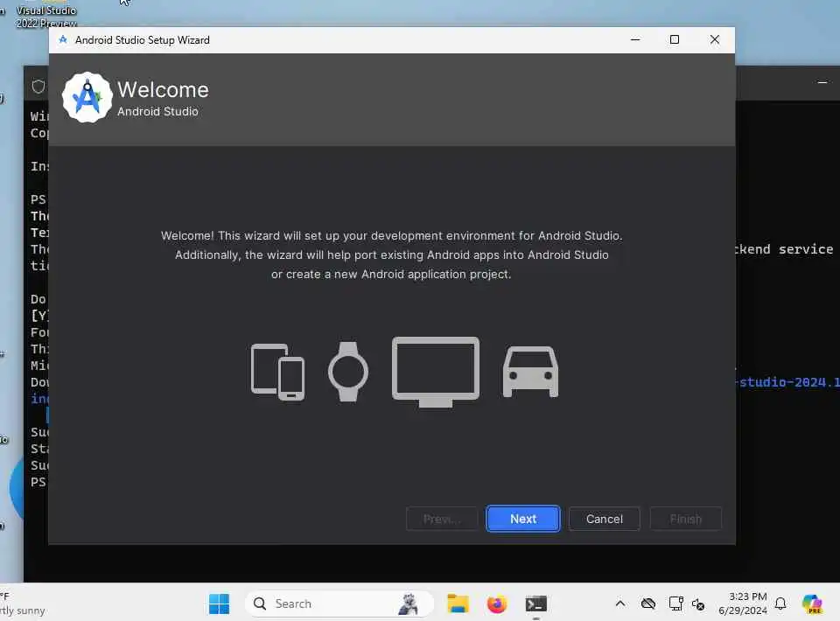The width and height of the screenshot is (840, 621).
Task: Click the phone and tablet device icon
Action: pyautogui.click(x=277, y=372)
